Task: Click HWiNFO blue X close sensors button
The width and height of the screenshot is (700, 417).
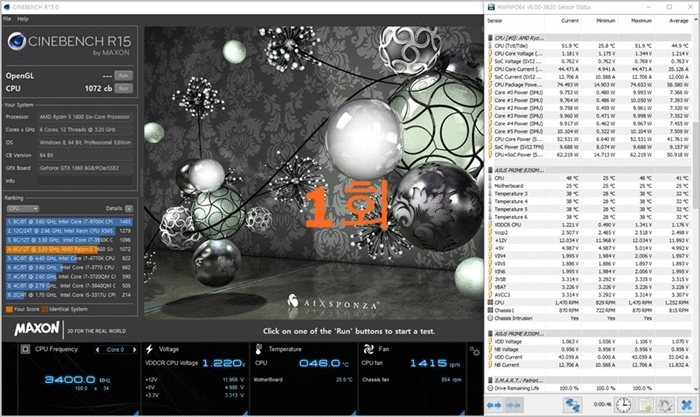Action: click(x=686, y=405)
